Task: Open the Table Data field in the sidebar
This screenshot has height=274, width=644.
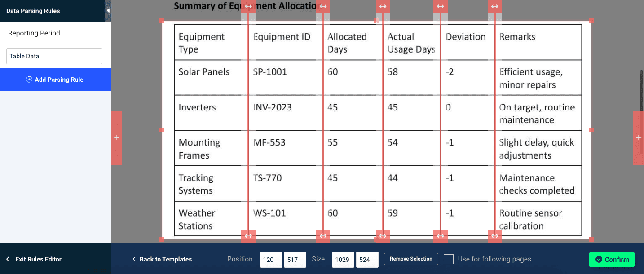Action: coord(54,55)
